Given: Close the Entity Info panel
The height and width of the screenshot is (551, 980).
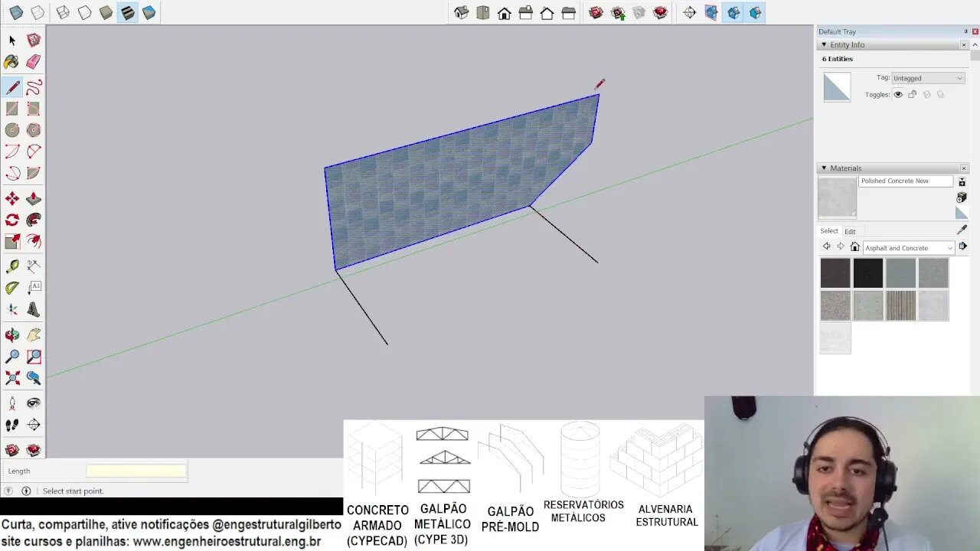Looking at the screenshot, I should click(964, 44).
